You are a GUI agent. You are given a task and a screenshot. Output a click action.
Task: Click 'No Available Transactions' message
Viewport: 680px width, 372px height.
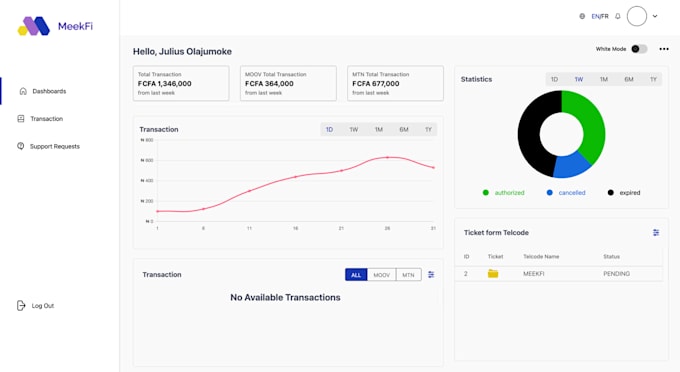click(285, 297)
